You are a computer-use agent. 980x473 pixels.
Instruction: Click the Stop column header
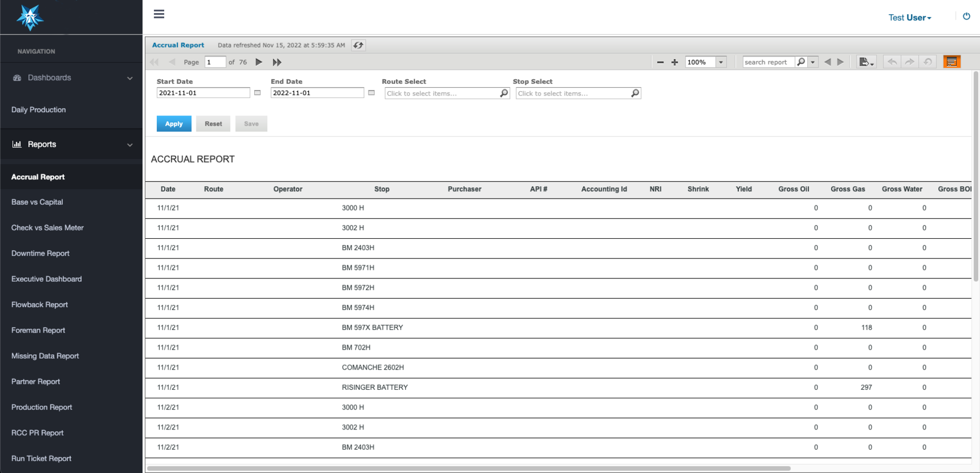click(x=382, y=190)
